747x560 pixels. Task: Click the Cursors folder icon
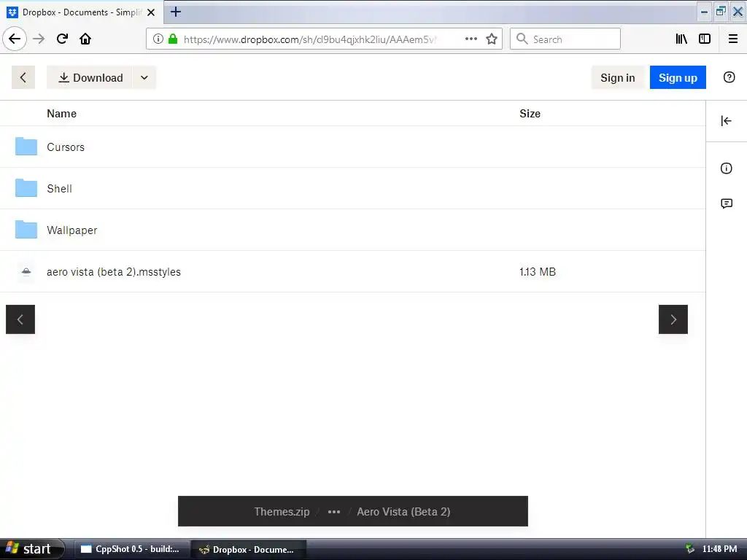pos(26,147)
